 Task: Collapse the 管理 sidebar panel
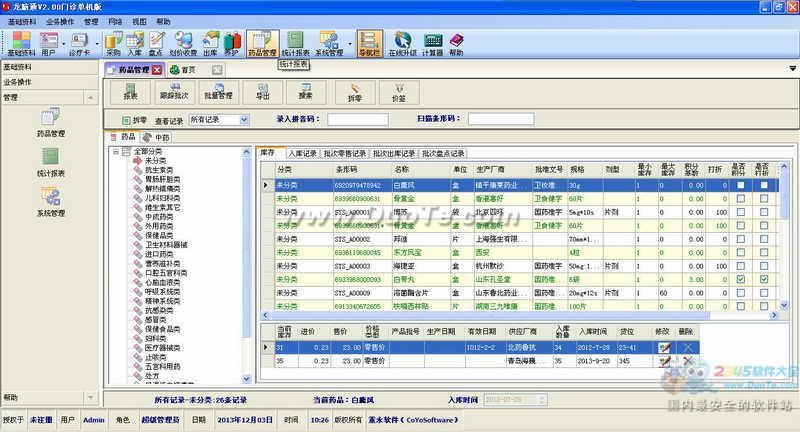(x=91, y=97)
